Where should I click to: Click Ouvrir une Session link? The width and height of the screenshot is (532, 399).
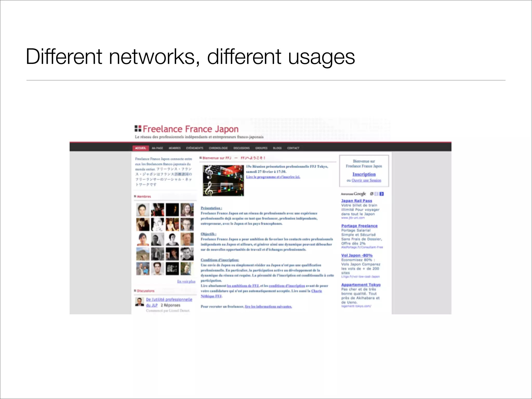[x=366, y=180]
